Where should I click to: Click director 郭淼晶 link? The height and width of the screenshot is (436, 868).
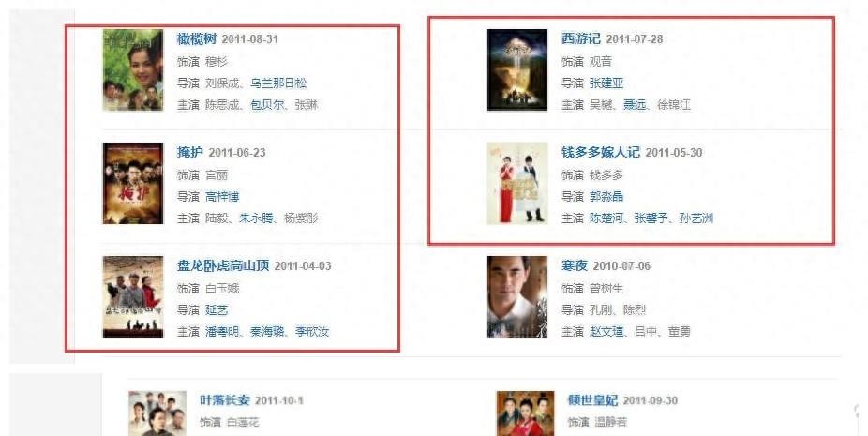(606, 197)
